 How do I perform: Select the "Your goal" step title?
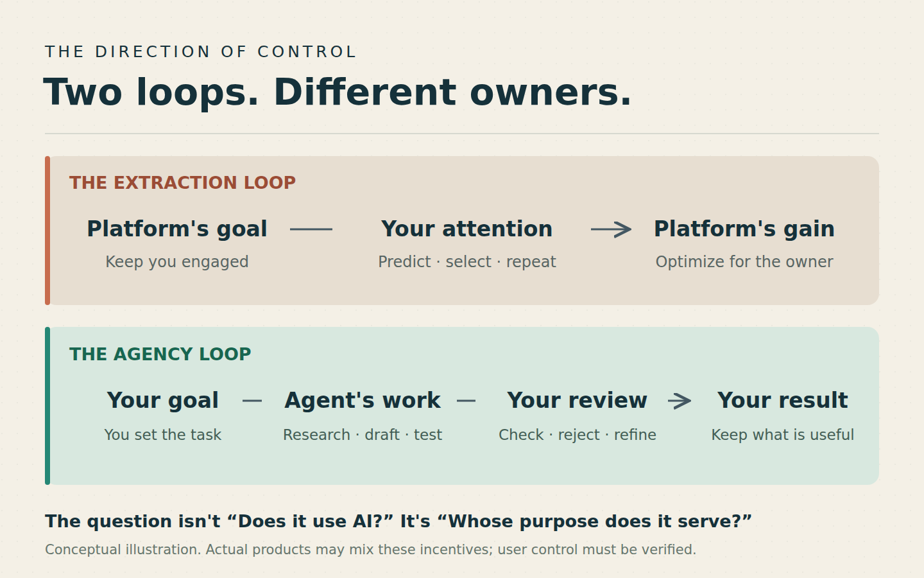(163, 400)
